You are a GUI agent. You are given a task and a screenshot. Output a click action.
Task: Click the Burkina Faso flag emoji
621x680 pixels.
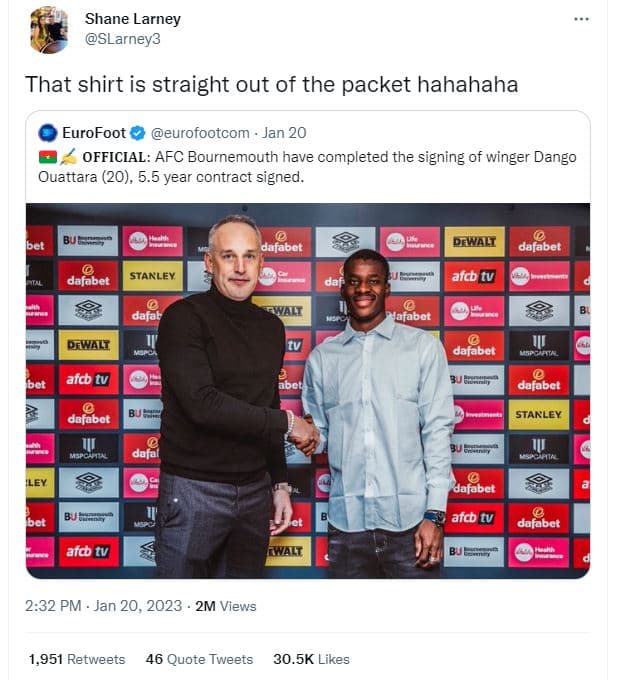click(47, 157)
